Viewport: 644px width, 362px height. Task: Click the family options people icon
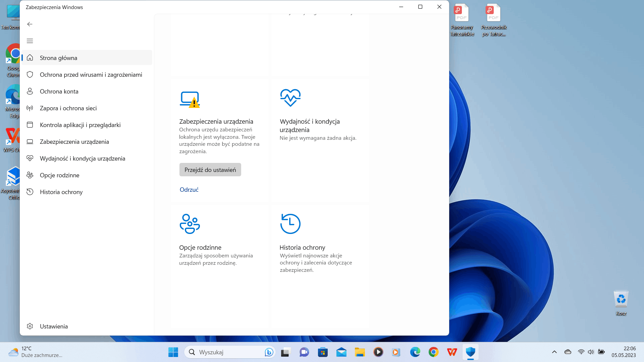[190, 224]
